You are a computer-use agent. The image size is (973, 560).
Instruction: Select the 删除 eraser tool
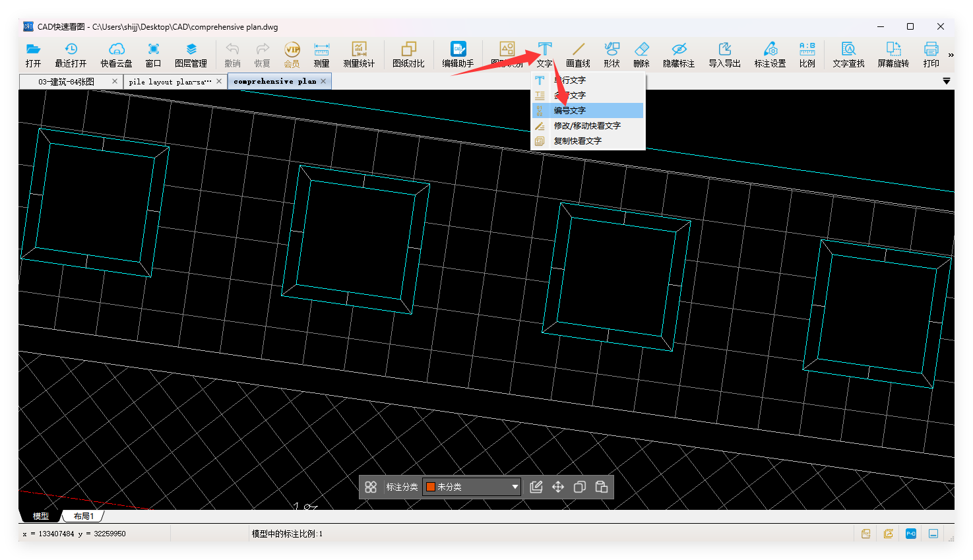point(641,55)
